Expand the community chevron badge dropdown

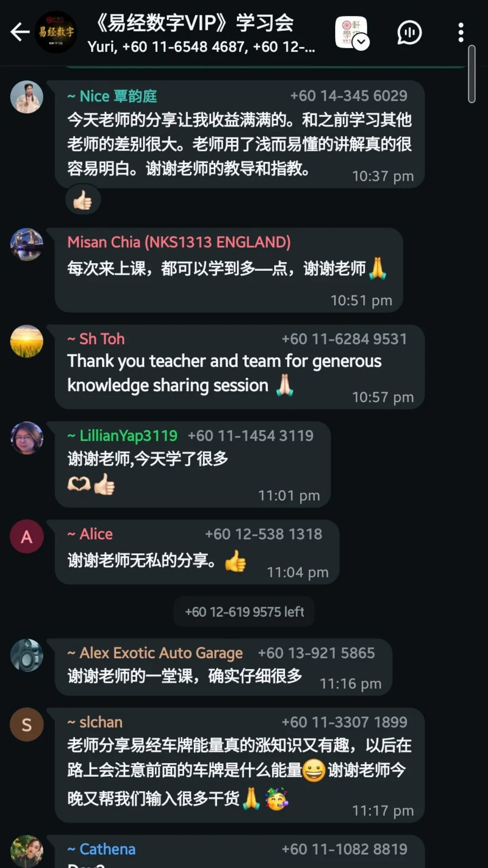coord(361,42)
